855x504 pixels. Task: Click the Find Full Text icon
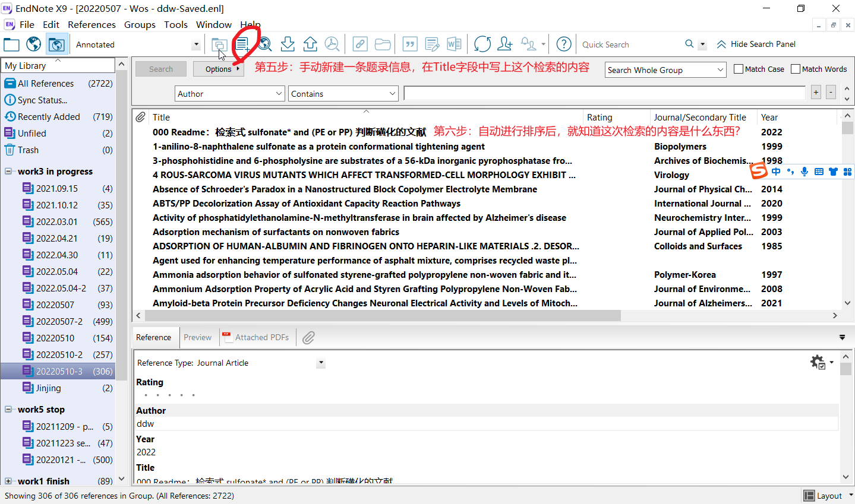click(x=332, y=44)
